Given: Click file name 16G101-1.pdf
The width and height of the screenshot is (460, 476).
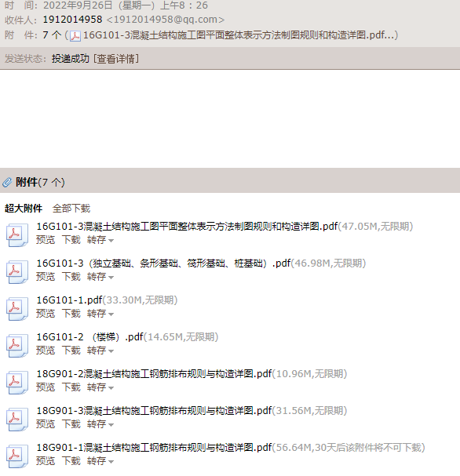Looking at the screenshot, I should 69,300.
